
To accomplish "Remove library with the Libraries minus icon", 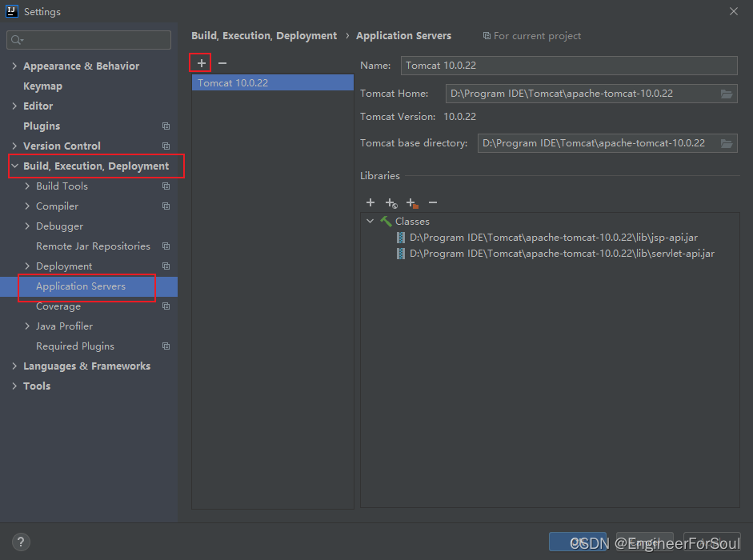I will [433, 202].
